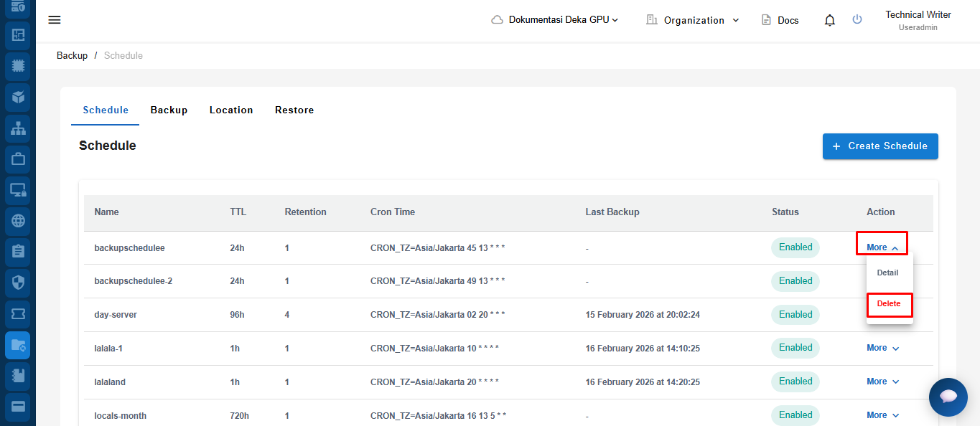
Task: Expand the Dokumentasi Deka GPU project dropdown
Action: 555,20
